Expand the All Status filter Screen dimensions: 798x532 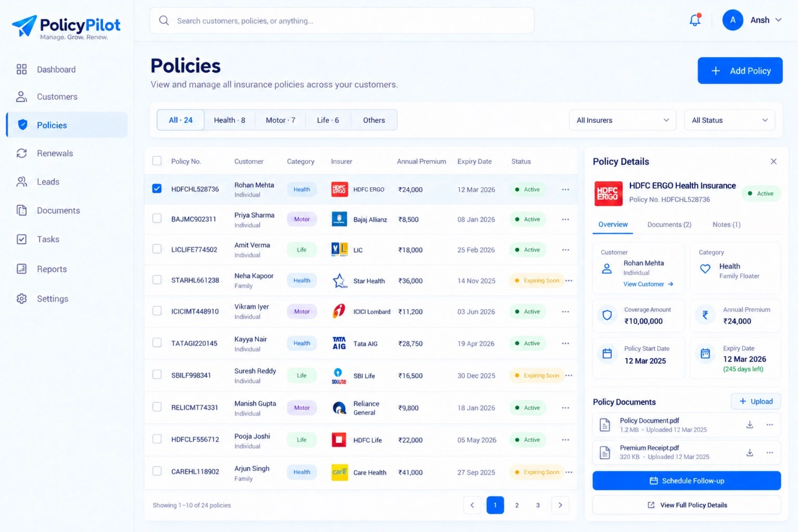[729, 120]
